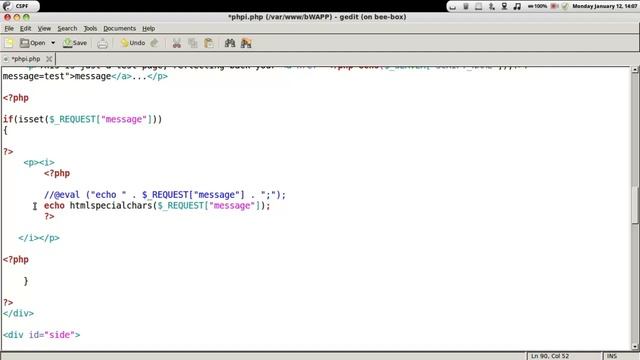Click the </i></p> closing tag line
The image size is (640, 360).
pos(39,238)
